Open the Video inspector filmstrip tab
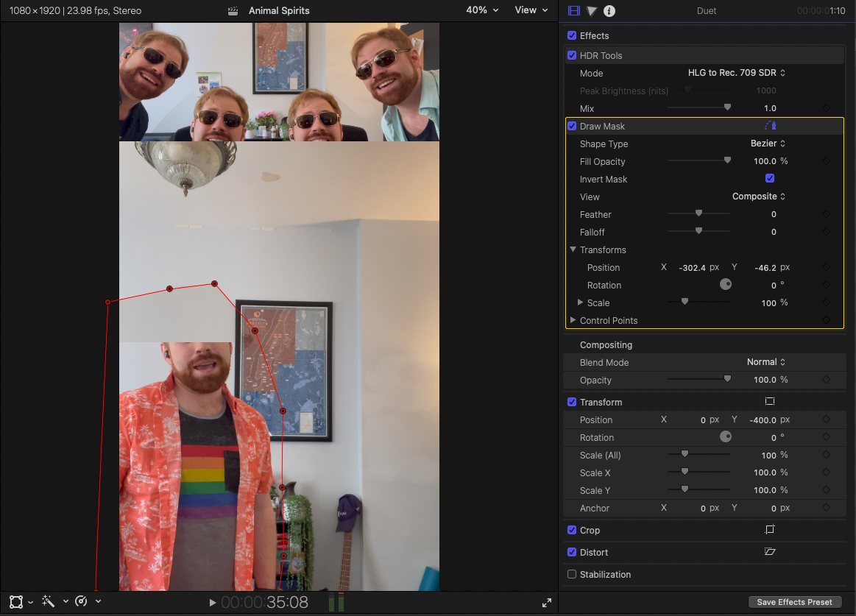856x616 pixels. point(574,10)
